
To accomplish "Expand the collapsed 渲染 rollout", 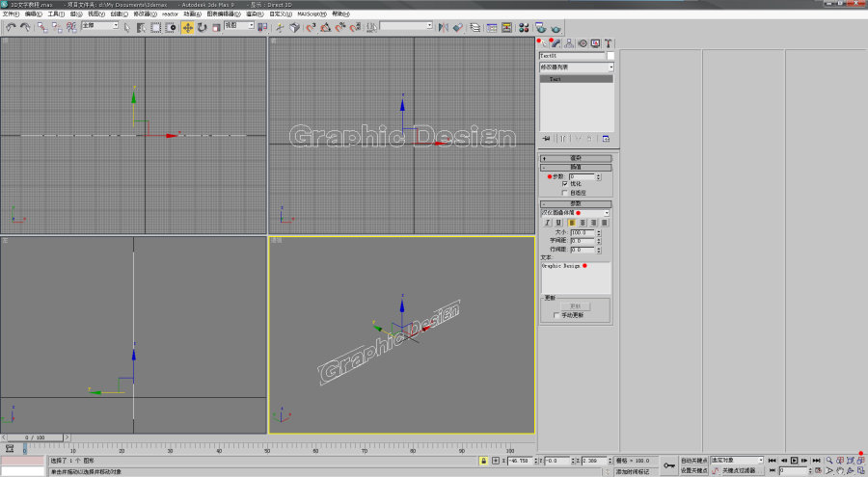I will click(x=576, y=158).
